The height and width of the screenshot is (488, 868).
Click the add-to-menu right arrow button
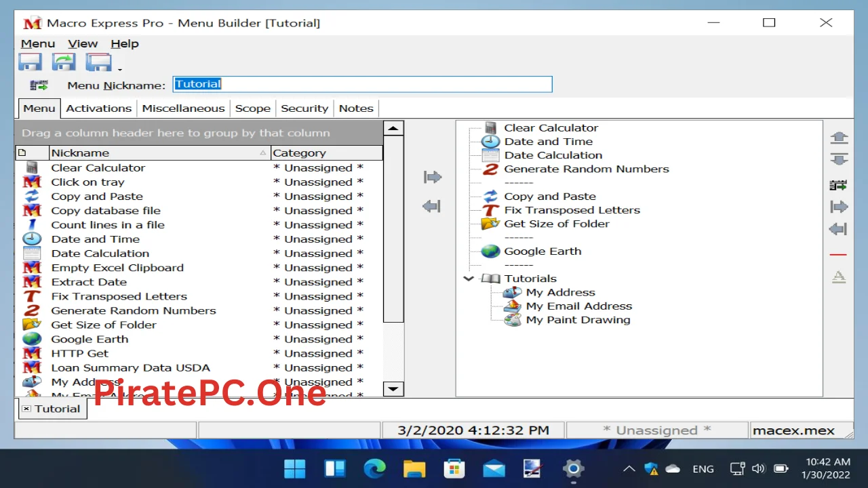tap(432, 178)
